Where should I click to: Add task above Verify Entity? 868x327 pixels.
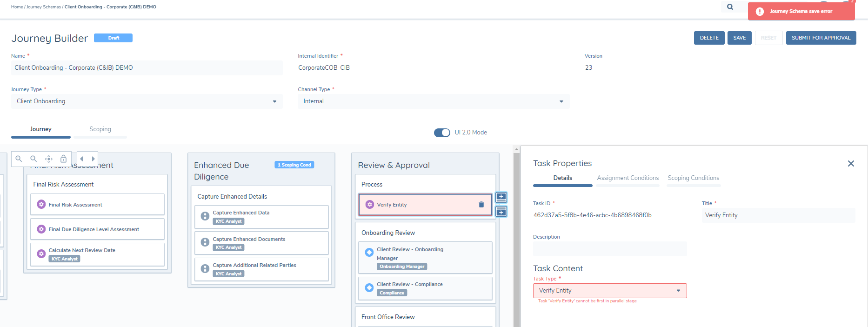pyautogui.click(x=501, y=197)
